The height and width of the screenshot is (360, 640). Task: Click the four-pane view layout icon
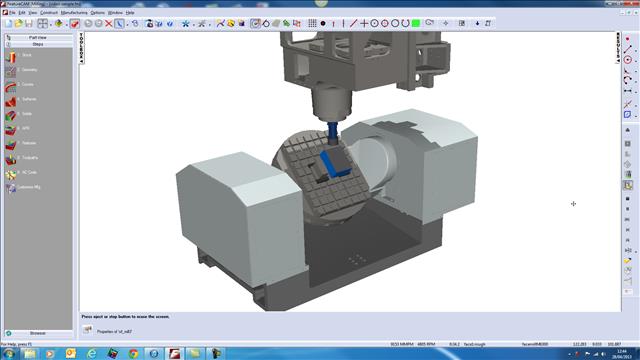pyautogui.click(x=42, y=24)
